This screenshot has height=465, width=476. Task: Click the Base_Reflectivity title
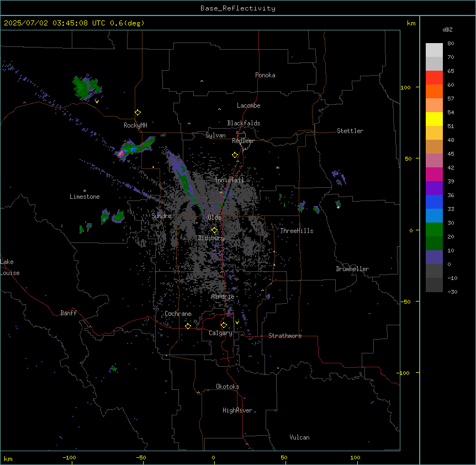238,8
